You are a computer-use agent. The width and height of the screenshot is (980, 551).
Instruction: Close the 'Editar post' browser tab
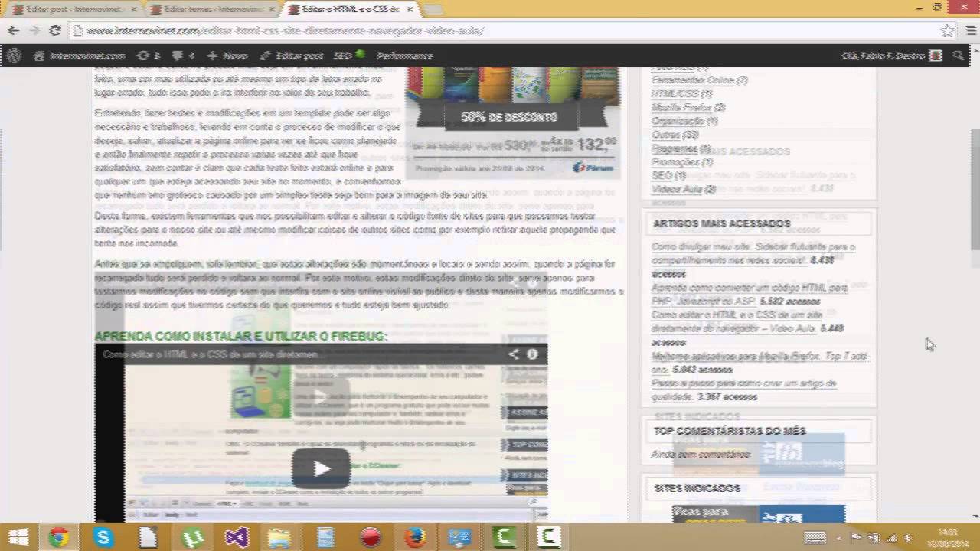133,9
